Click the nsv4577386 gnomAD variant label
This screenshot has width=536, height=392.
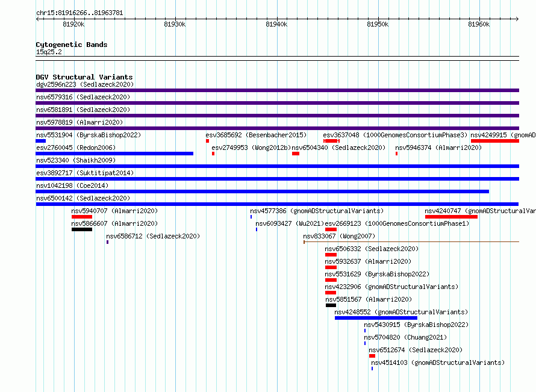pos(317,211)
